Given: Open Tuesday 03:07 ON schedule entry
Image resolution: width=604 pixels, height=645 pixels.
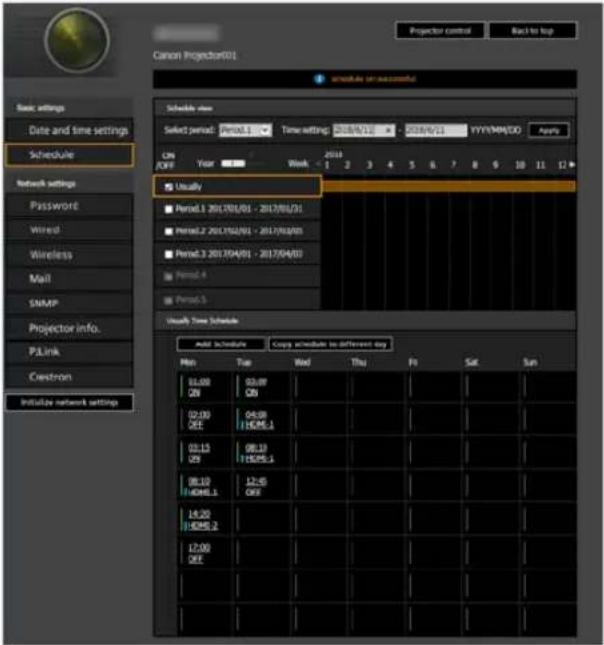Looking at the screenshot, I should coord(256,387).
